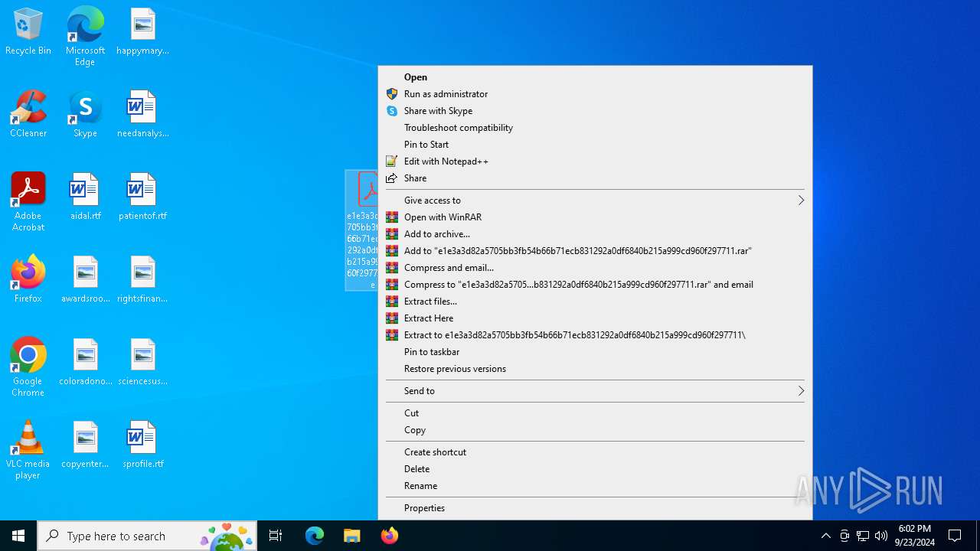The height and width of the screenshot is (551, 980).
Task: Select the highlighted e1e3a3... file icon
Action: tap(362, 230)
